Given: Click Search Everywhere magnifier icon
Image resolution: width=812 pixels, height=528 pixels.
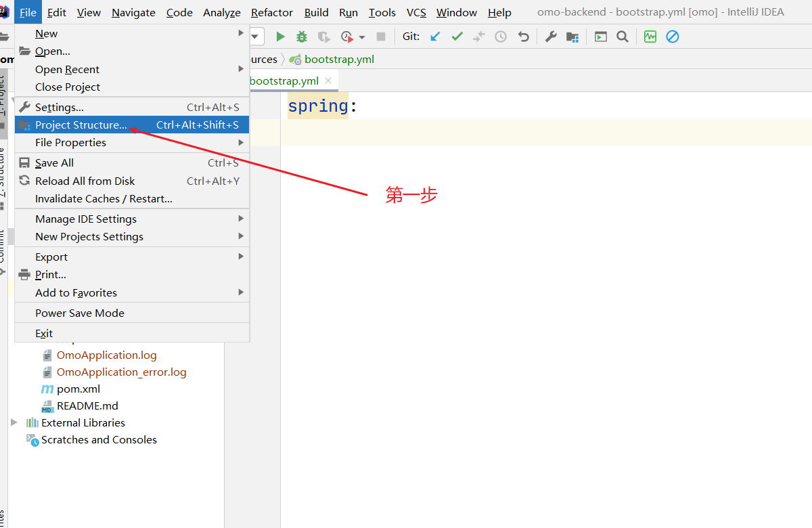Looking at the screenshot, I should [623, 37].
